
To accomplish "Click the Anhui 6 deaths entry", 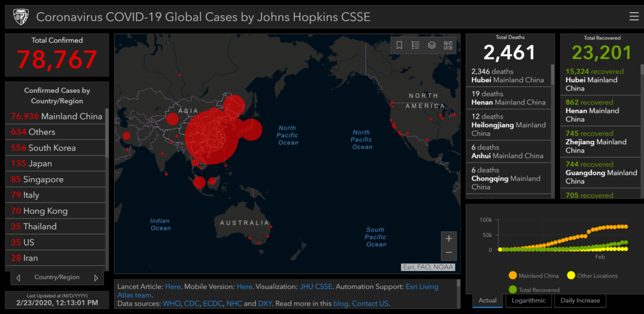I will pos(508,152).
